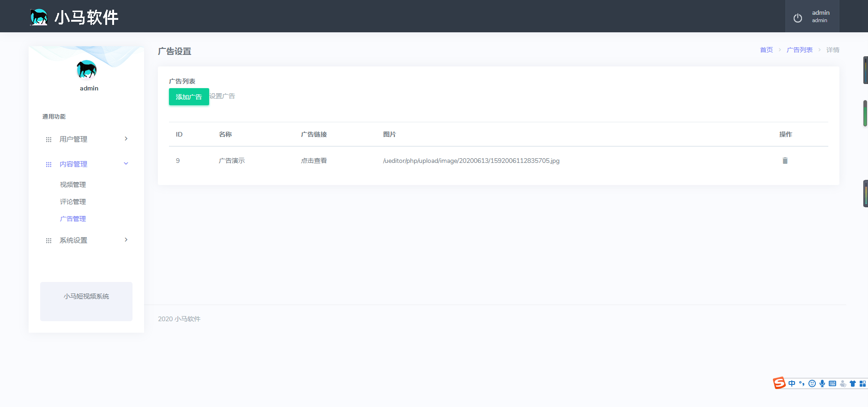
Task: Go to 评论管理 submenu item
Action: (x=73, y=202)
